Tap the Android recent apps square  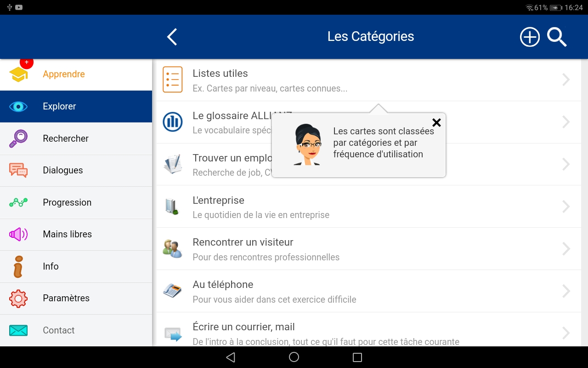(x=357, y=357)
